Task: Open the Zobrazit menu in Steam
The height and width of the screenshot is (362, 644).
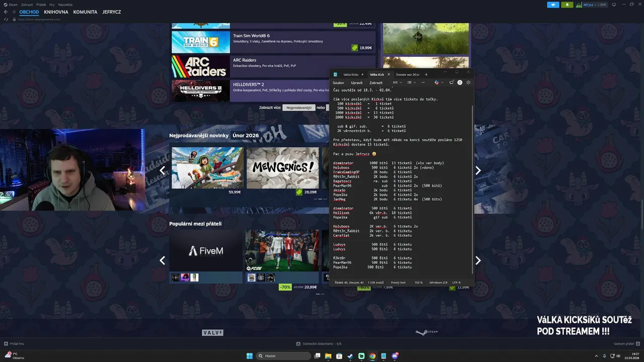Action: click(x=27, y=5)
